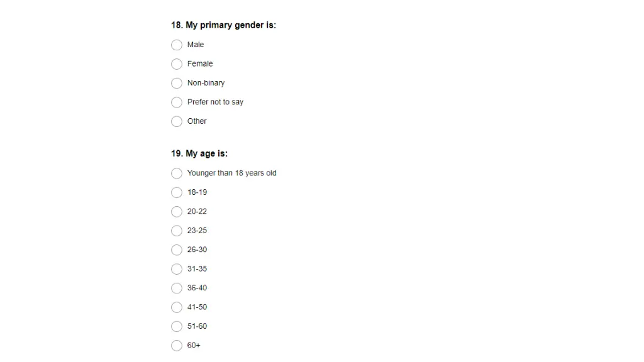This screenshot has height=362, width=644.
Task: Pick age range 36-40
Action: click(177, 288)
